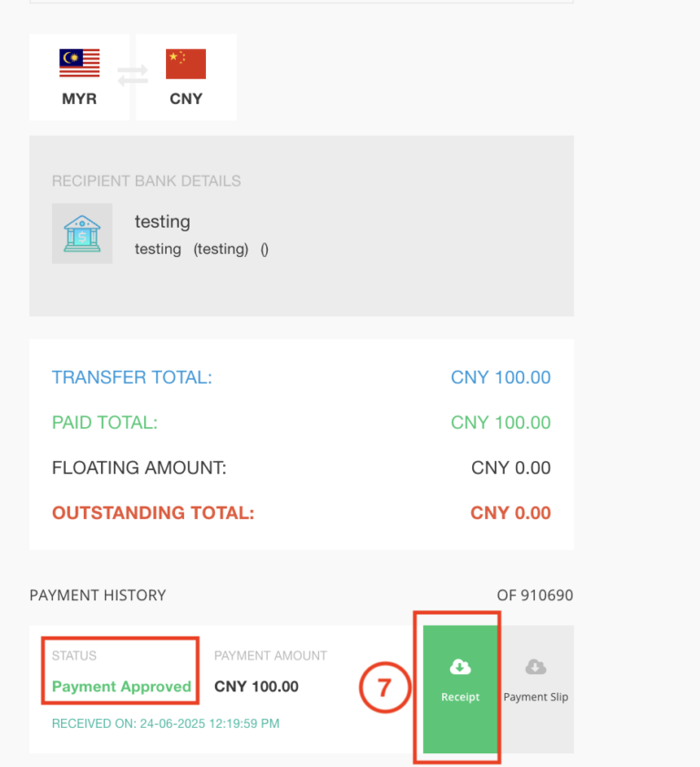Click the order number OF 910690

535,596
